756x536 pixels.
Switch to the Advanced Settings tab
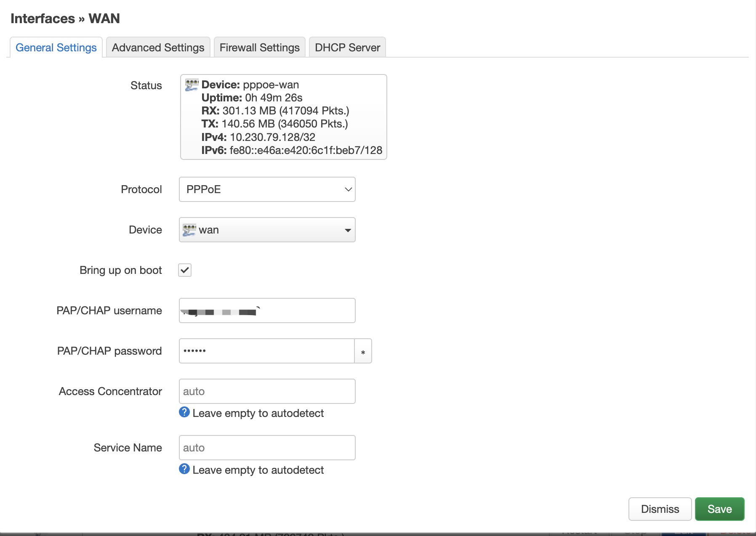[158, 47]
